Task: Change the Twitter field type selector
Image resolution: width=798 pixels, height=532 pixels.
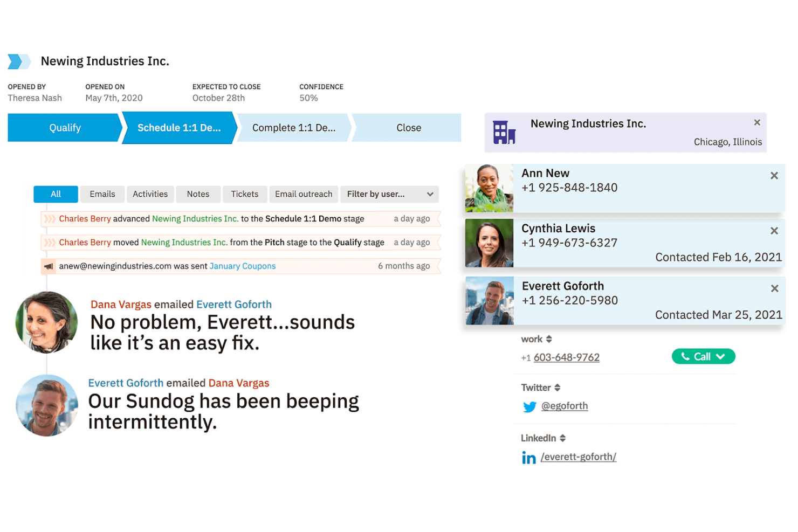Action: tap(541, 388)
